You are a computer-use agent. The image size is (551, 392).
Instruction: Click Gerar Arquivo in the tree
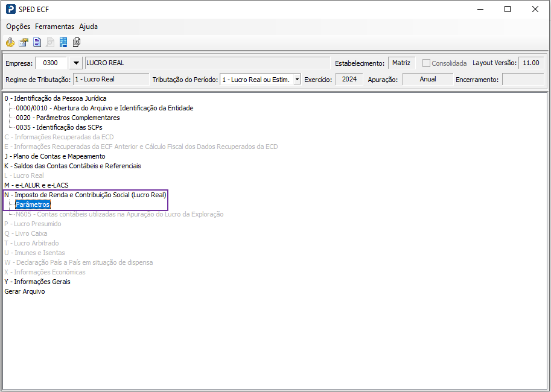pyautogui.click(x=25, y=291)
